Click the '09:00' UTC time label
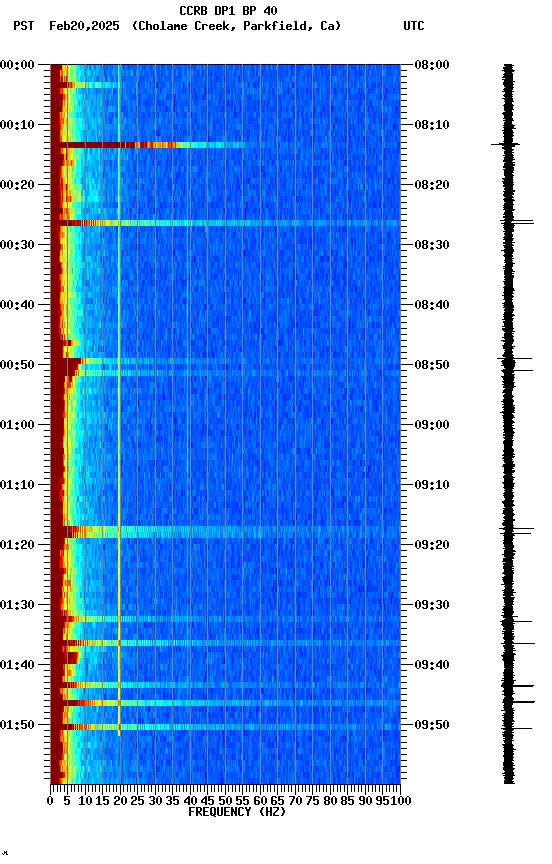Screen dimensions: 552x864 point(432,425)
